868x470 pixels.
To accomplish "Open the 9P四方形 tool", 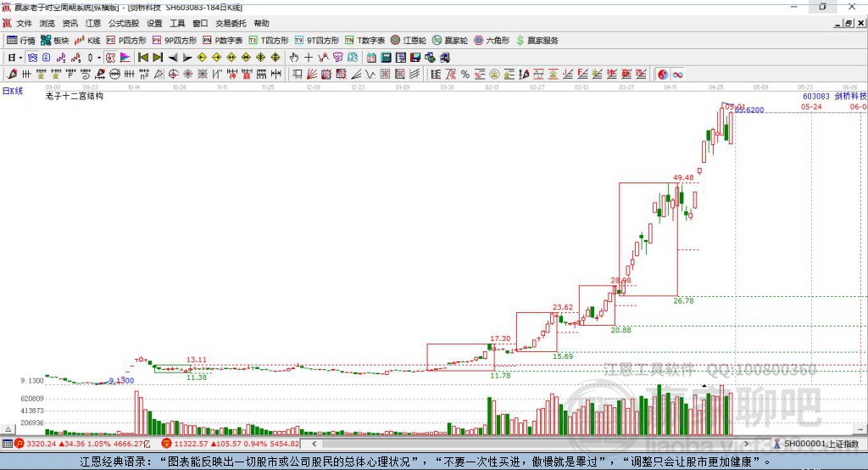I will [x=175, y=41].
